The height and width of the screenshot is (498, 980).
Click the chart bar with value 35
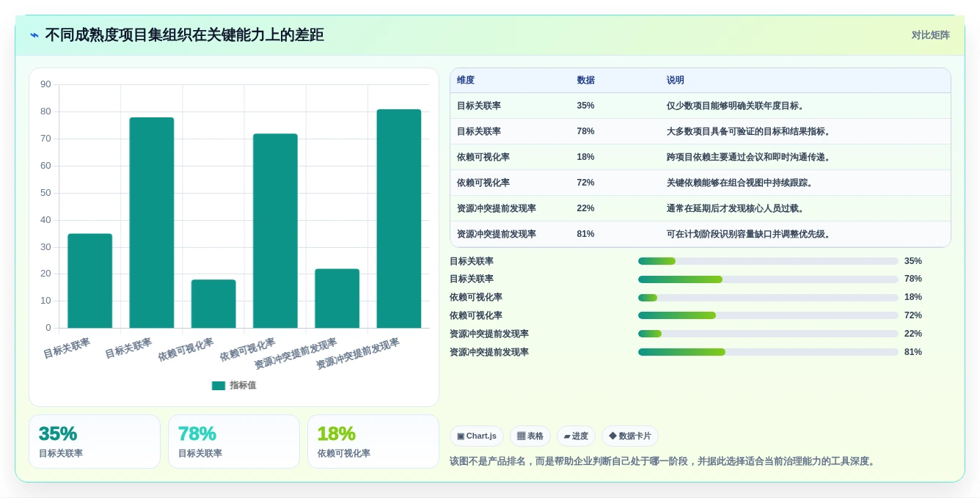click(x=89, y=281)
